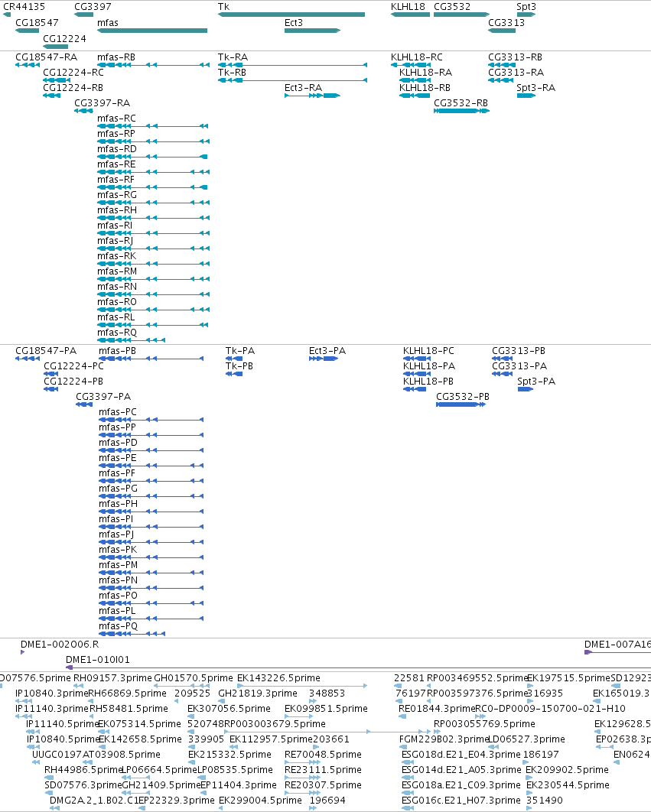Click the CG12224 gene label
This screenshot has height=812, width=651.
pos(64,39)
